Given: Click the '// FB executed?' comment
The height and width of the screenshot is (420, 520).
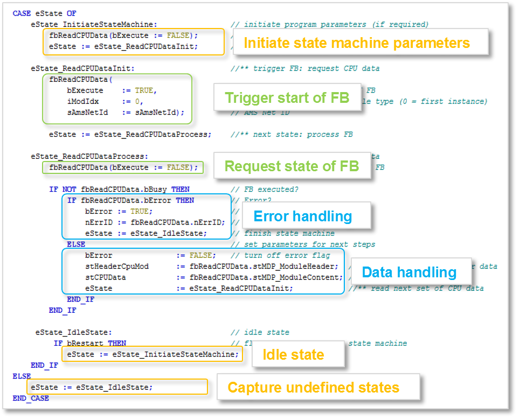Looking at the screenshot, I should click(265, 190).
